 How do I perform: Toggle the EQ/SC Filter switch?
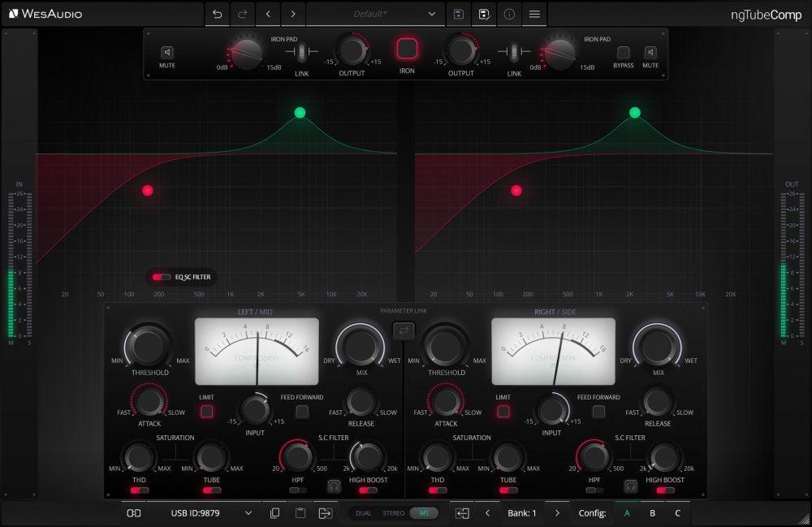pyautogui.click(x=162, y=277)
